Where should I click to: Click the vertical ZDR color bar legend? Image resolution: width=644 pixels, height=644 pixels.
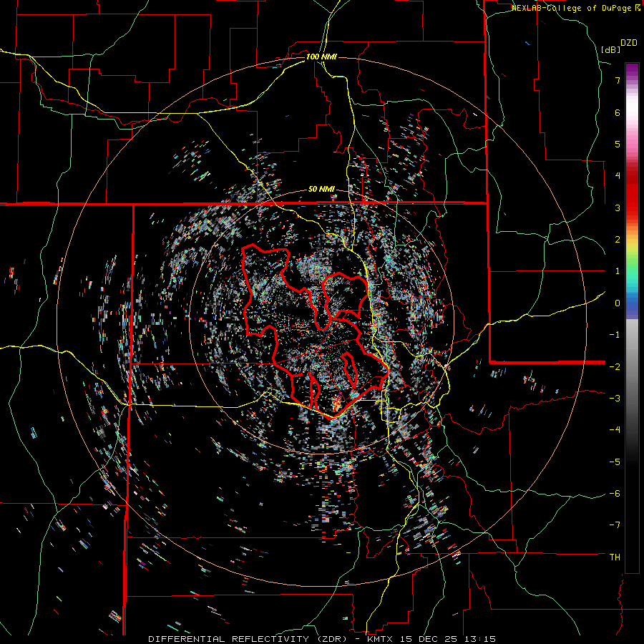coord(632,318)
